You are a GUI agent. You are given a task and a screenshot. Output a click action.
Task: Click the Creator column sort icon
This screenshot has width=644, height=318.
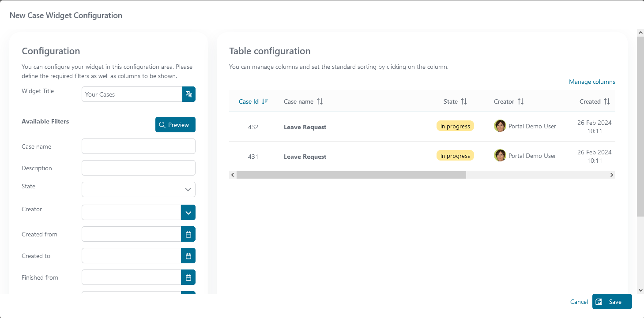coord(521,101)
